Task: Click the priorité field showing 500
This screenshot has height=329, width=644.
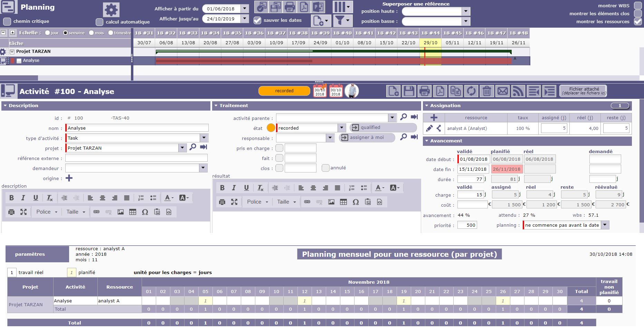Action: pyautogui.click(x=467, y=225)
